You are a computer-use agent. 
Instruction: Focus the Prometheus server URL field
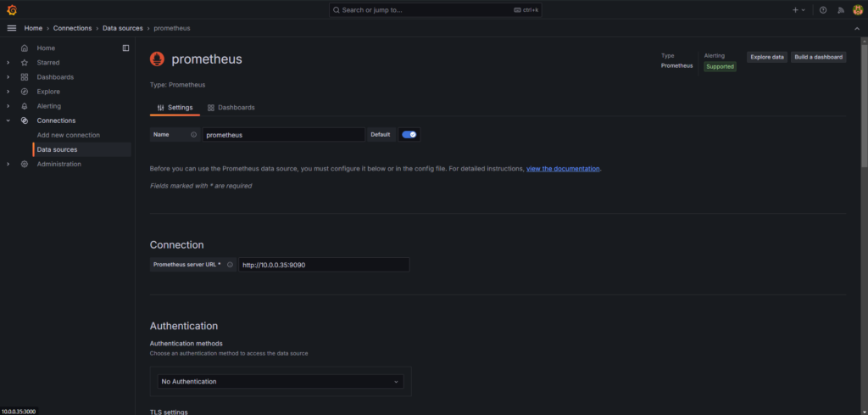(324, 265)
